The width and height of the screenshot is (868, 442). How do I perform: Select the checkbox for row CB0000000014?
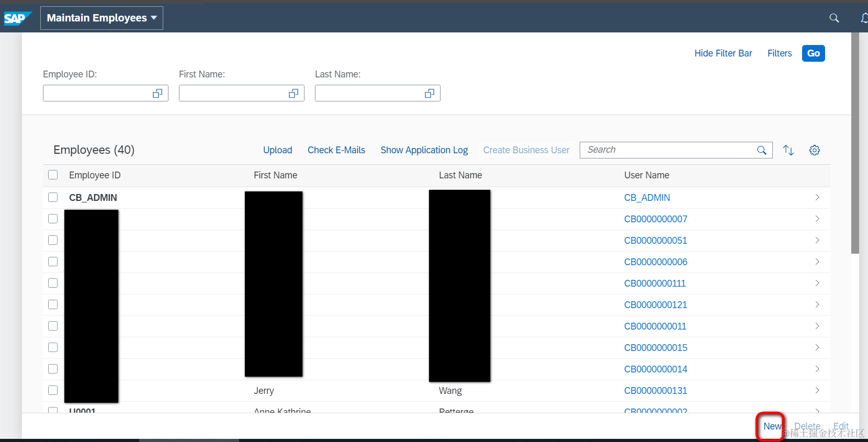point(53,369)
